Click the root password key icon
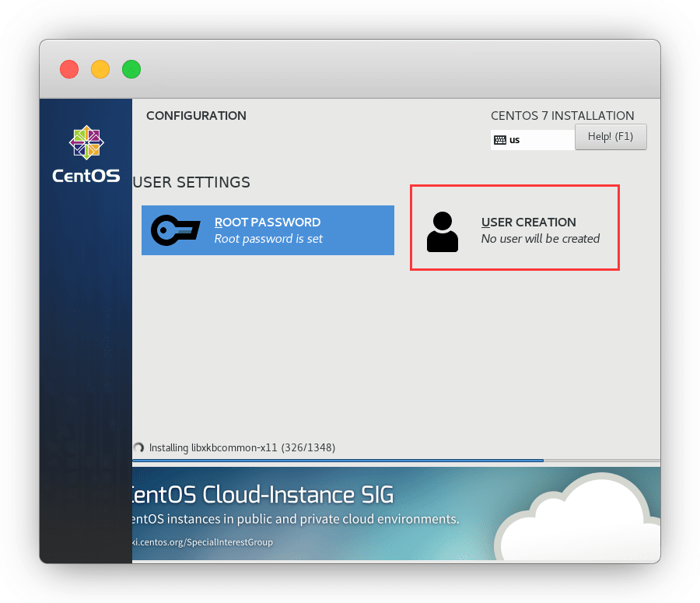Viewport: 700px width, 603px height. pos(177,230)
